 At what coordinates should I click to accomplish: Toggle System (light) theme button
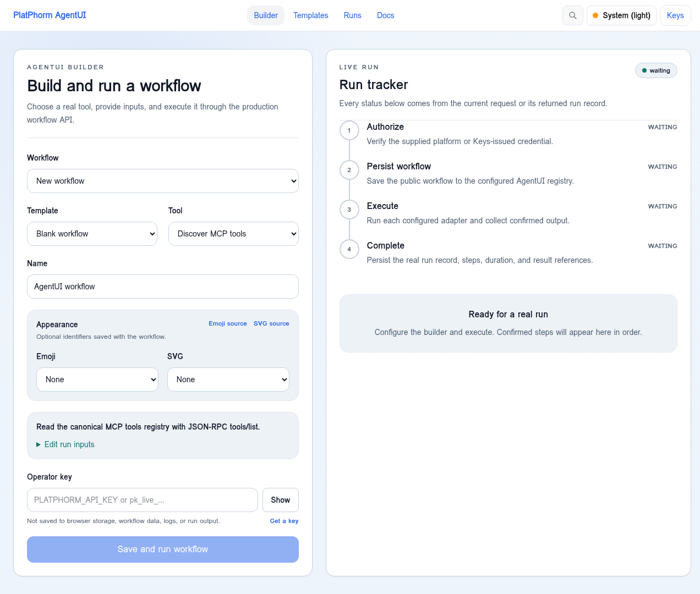click(x=621, y=15)
